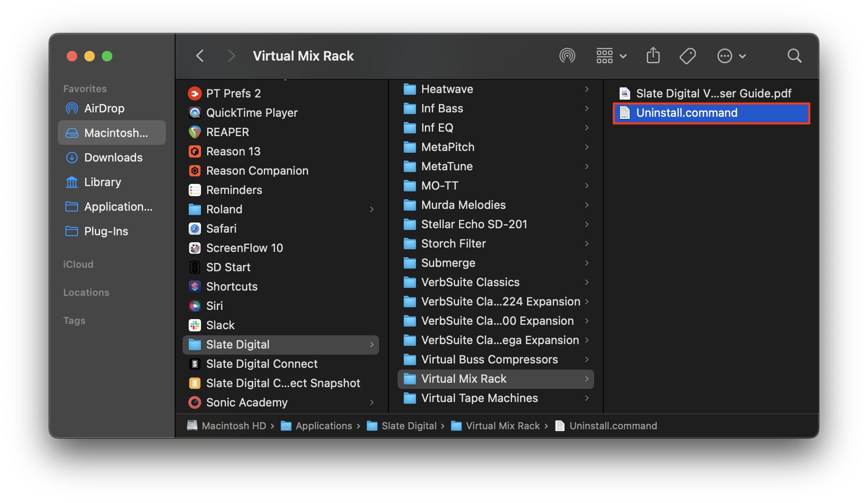Image resolution: width=868 pixels, height=503 pixels.
Task: Select Slate Digital C...ect Snapshot app
Action: pyautogui.click(x=281, y=383)
